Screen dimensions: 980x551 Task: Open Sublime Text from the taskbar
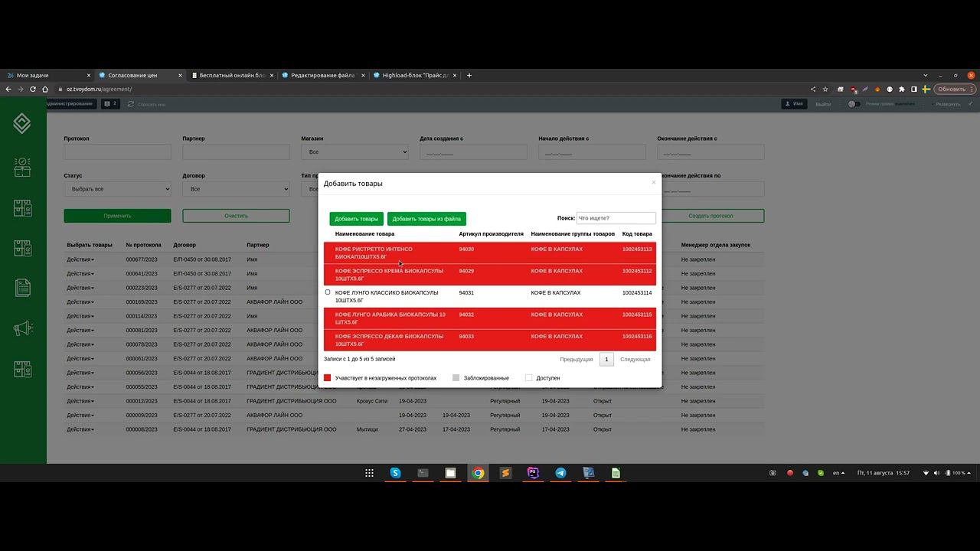click(x=505, y=473)
